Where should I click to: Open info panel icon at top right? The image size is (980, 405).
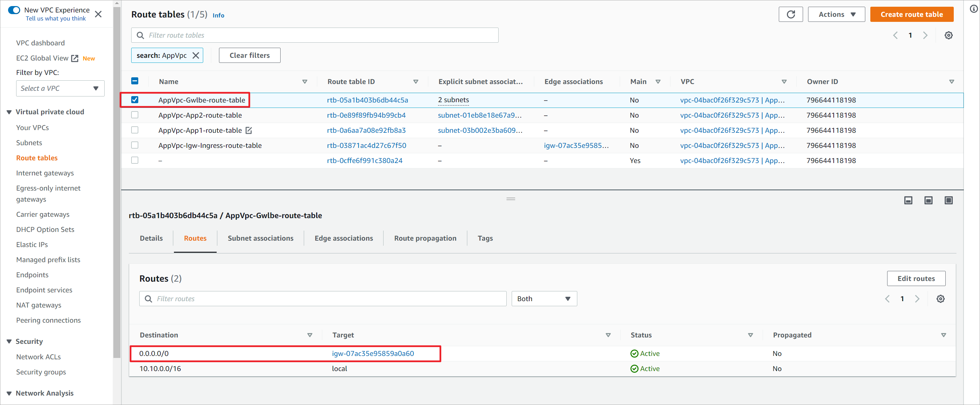pyautogui.click(x=974, y=9)
